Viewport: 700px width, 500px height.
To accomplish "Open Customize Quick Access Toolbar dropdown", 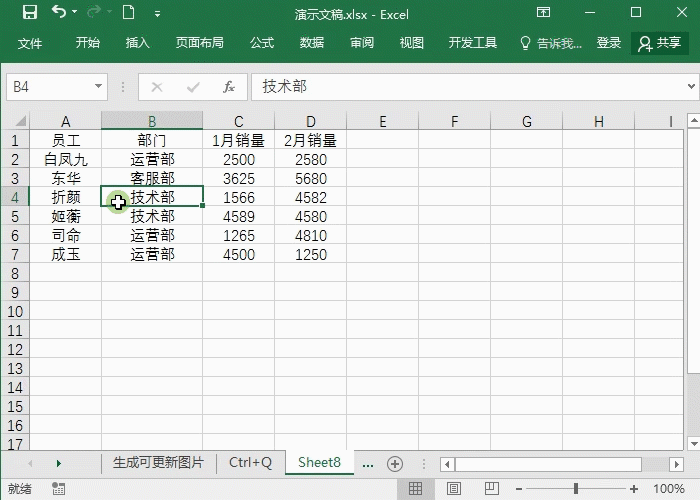I will tap(157, 14).
